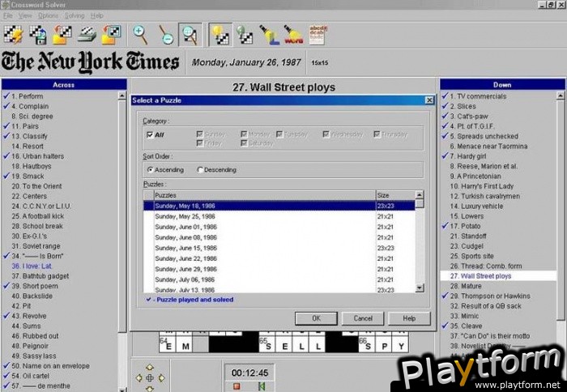Select Across clue 36. I love: Lat.
Image resolution: width=567 pixels, height=392 pixels.
[x=32, y=266]
